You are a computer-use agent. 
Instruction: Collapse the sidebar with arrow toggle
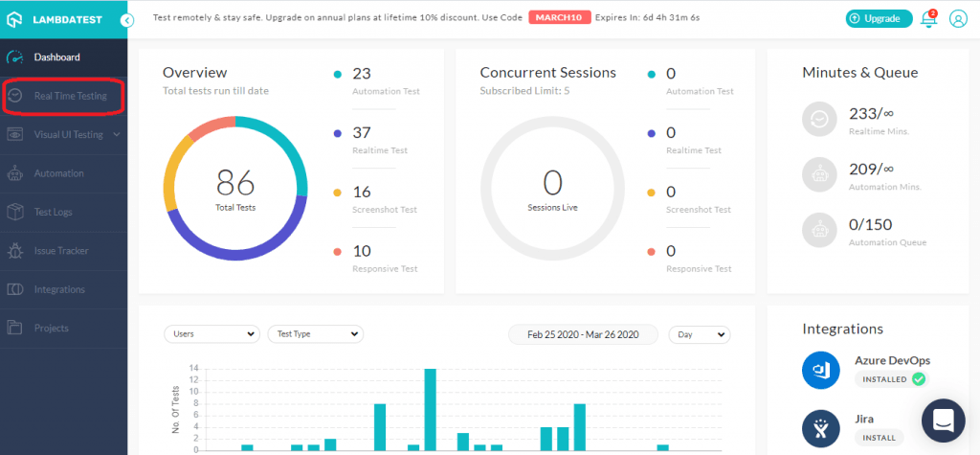click(x=127, y=19)
